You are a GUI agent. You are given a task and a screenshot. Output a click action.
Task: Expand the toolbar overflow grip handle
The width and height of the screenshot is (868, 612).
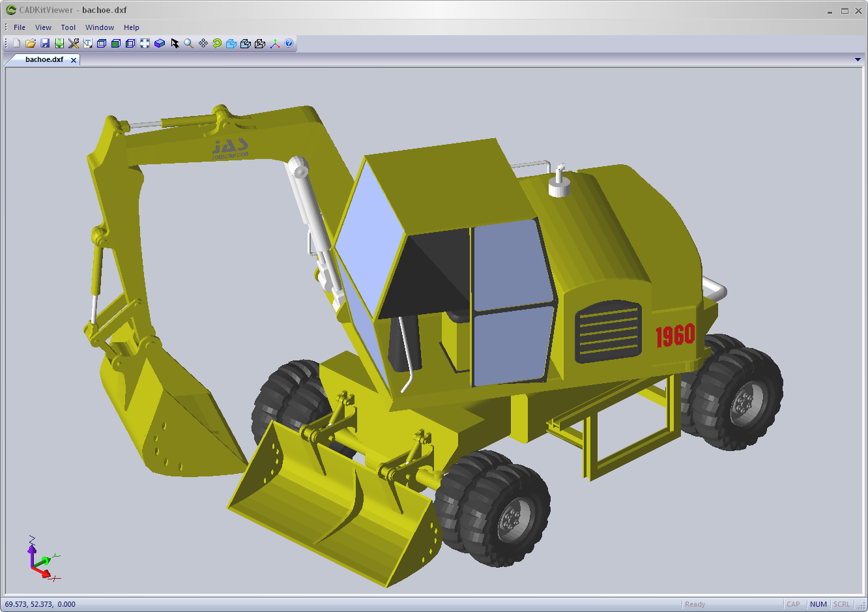5,43
